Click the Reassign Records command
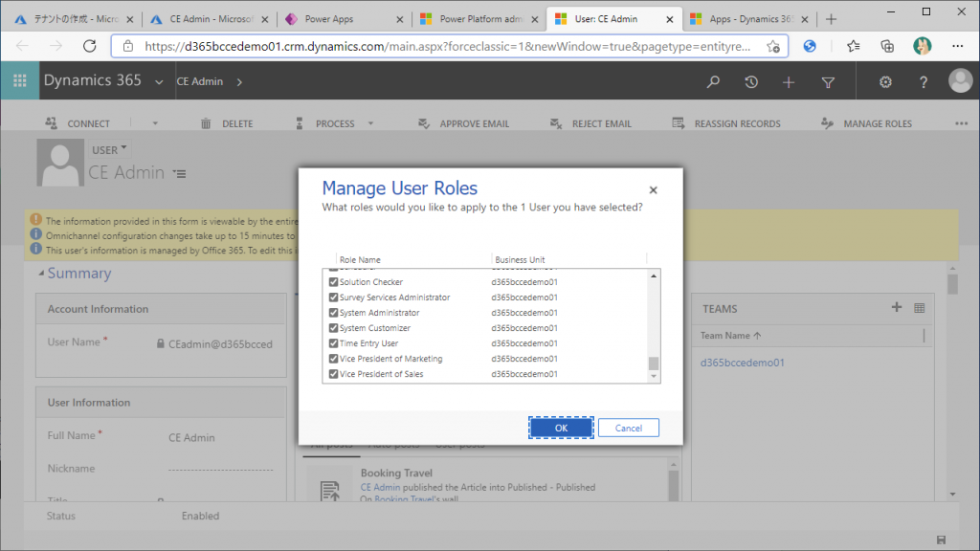Viewport: 980px width, 551px height. click(x=726, y=123)
